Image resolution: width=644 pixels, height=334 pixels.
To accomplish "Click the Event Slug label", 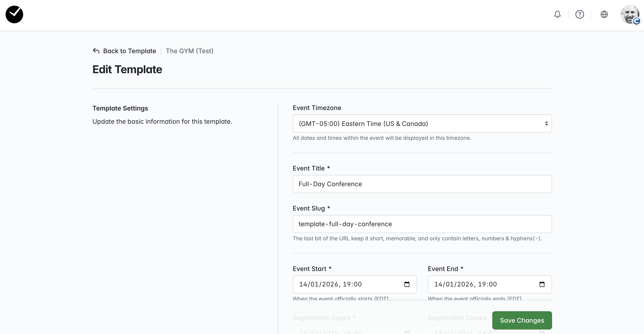I will pyautogui.click(x=311, y=208).
